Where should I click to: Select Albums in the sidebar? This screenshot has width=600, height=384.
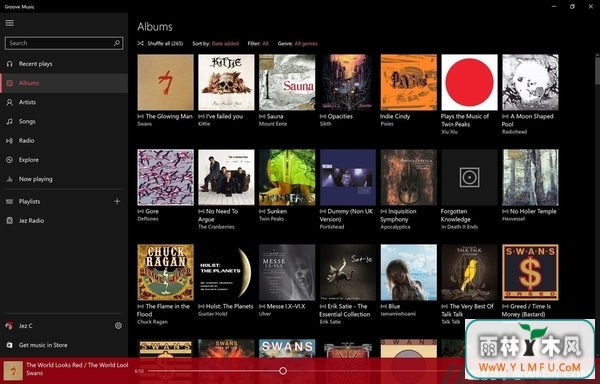pos(64,83)
